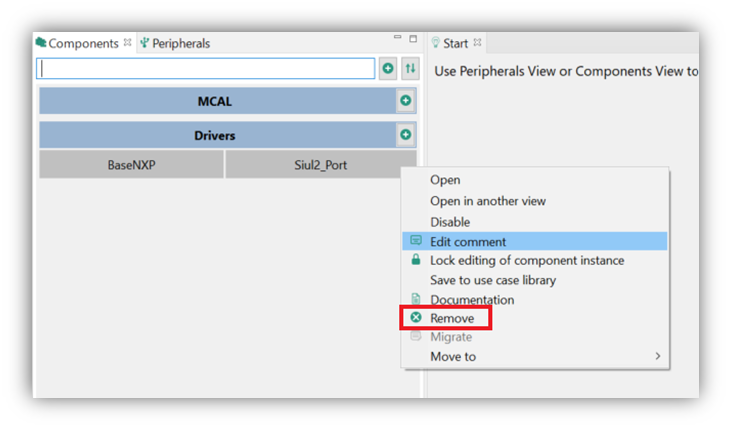This screenshot has height=430, width=731.
Task: Click the Remove icon with the X
Action: (416, 318)
